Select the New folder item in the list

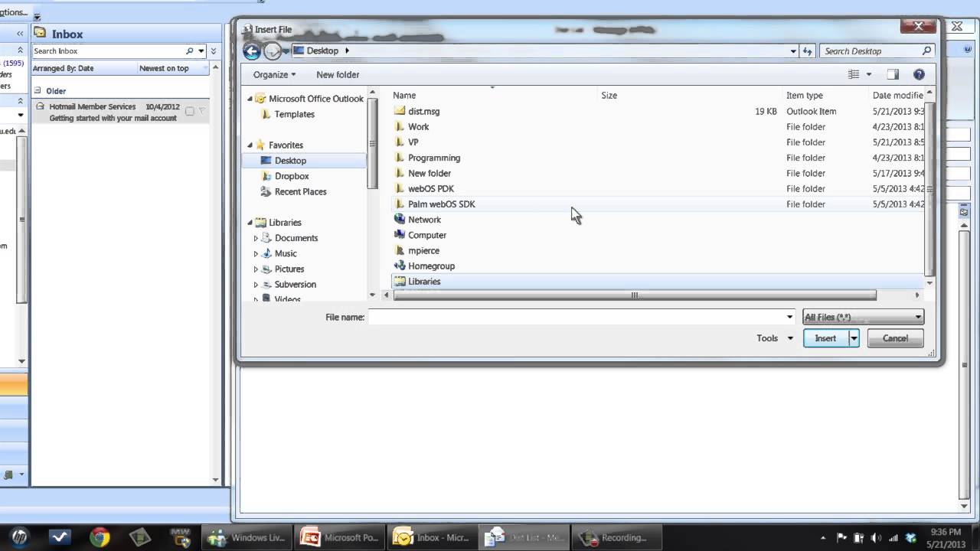(429, 173)
